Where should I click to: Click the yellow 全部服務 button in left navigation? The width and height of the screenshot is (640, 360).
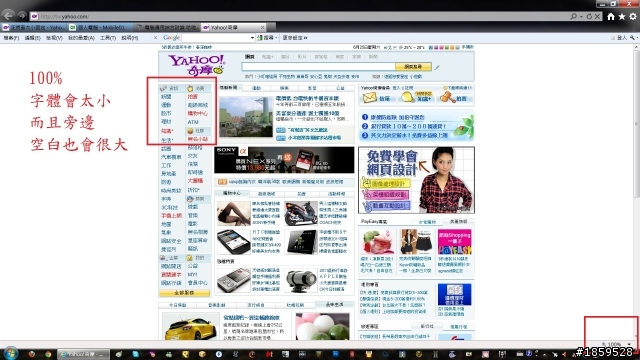[x=184, y=293]
